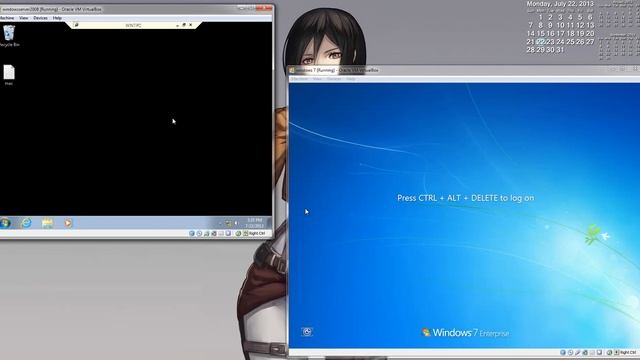Click optical disc icon in server VM status bar

pyautogui.click(x=199, y=233)
